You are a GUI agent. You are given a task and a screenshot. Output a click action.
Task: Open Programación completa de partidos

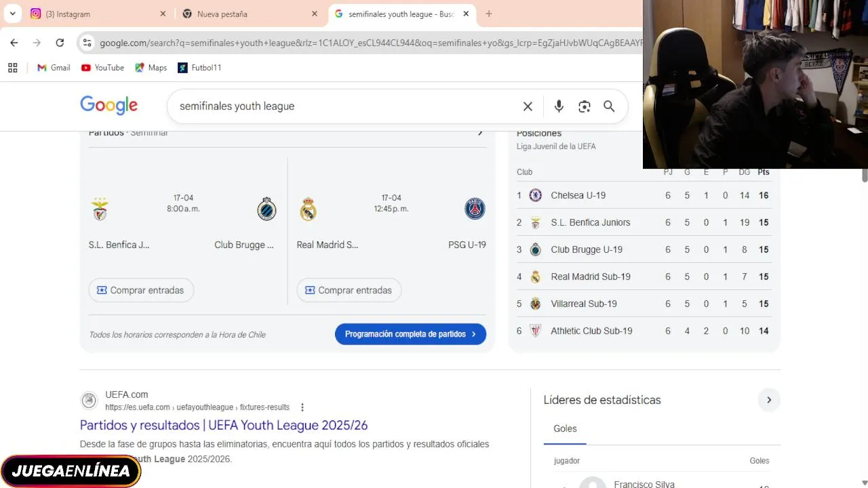coord(410,334)
